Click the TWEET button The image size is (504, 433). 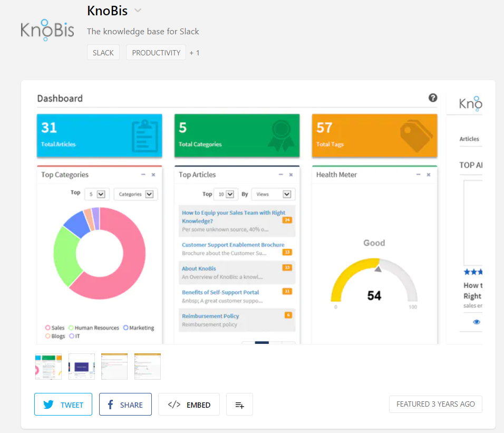pos(63,405)
